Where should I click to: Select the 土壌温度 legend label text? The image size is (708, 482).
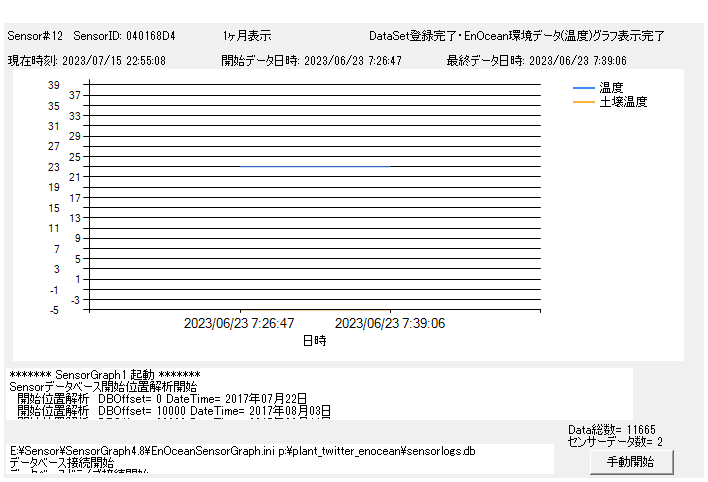[623, 102]
